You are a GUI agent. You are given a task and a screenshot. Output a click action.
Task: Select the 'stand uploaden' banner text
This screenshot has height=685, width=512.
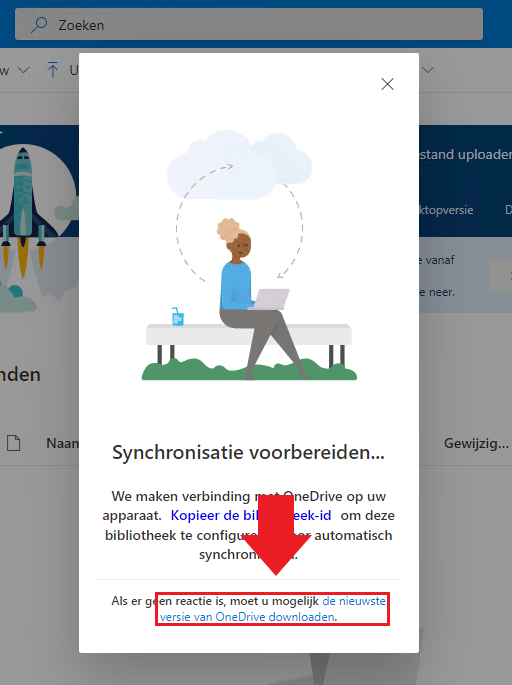[465, 154]
